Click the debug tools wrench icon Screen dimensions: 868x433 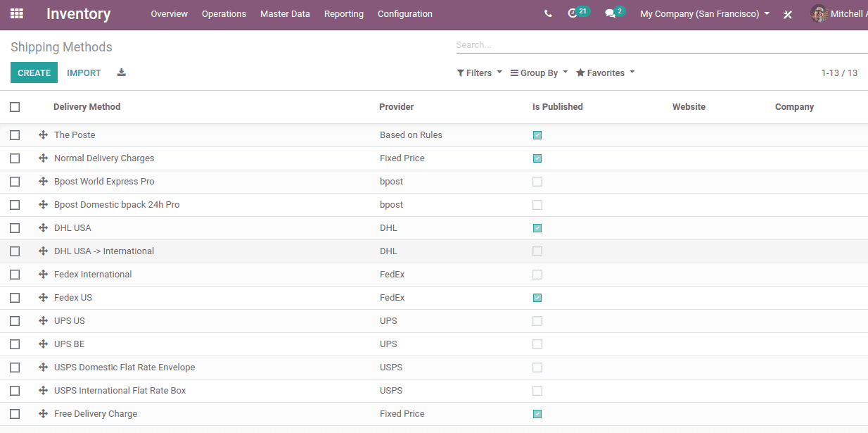click(788, 14)
